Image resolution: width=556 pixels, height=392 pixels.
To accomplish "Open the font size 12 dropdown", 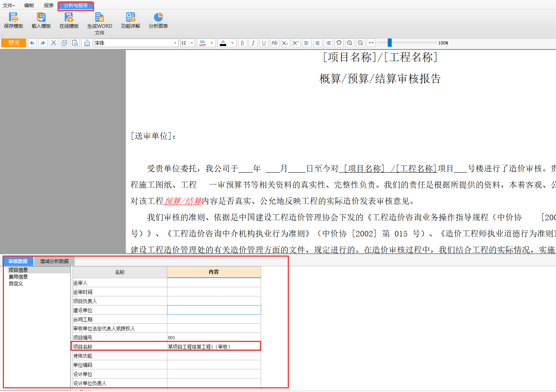I will (192, 43).
